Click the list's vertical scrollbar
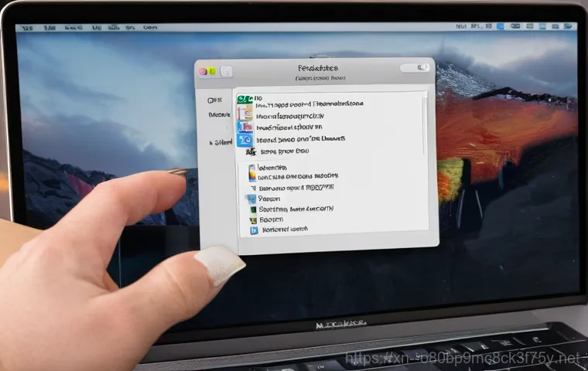Screen dimensions: 588x371 [425, 127]
